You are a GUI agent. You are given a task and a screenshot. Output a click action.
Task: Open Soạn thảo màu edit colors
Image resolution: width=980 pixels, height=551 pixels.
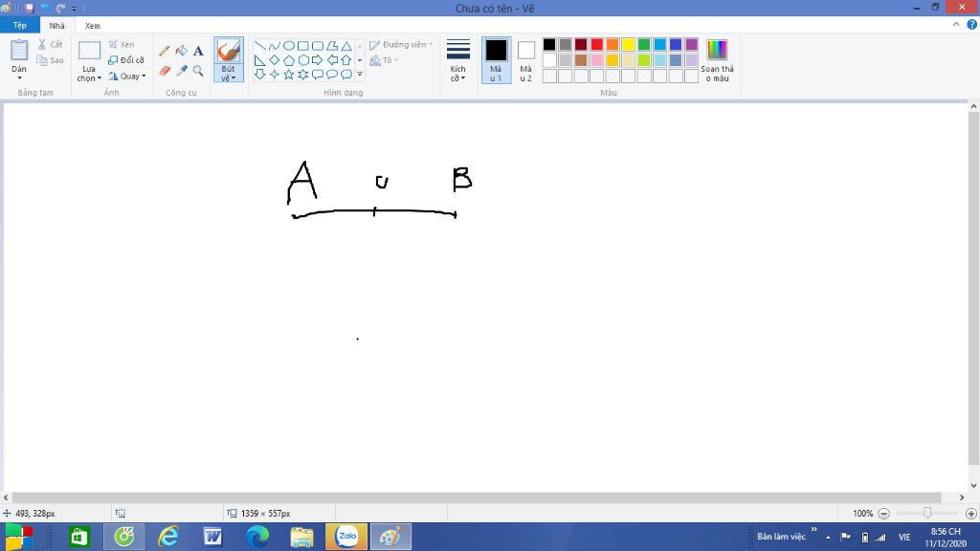point(717,60)
